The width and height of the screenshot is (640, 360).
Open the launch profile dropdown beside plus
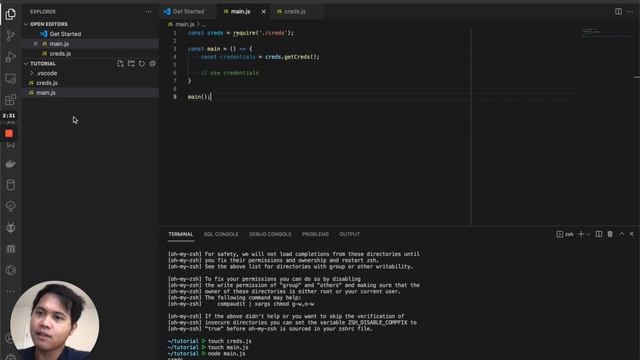click(588, 234)
